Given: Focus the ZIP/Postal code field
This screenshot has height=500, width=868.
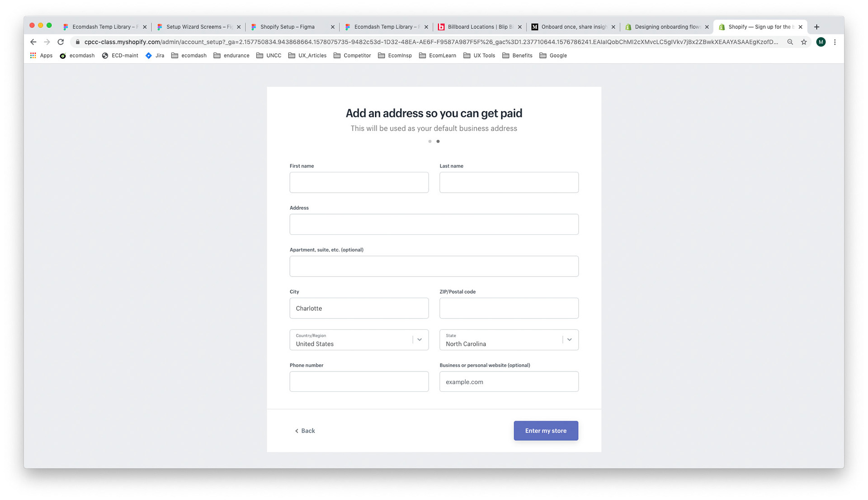Looking at the screenshot, I should point(509,308).
